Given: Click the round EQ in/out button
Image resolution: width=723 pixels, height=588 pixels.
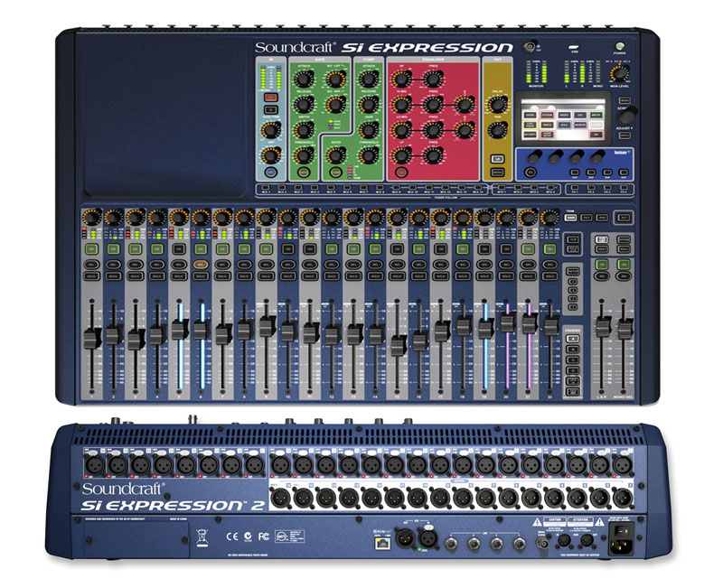Looking at the screenshot, I should tap(401, 173).
